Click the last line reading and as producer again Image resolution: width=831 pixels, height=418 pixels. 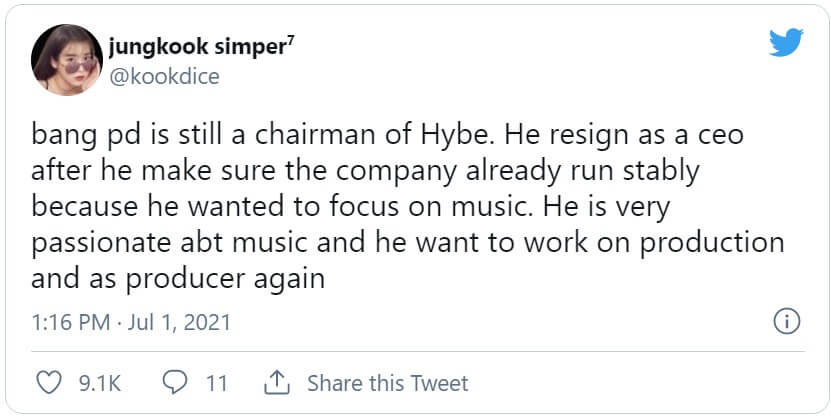178,278
